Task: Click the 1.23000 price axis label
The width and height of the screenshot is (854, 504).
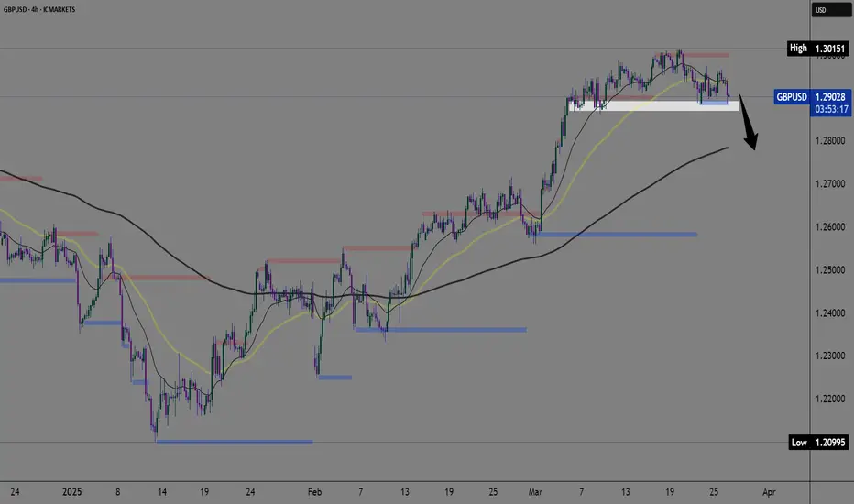Action: coord(830,356)
